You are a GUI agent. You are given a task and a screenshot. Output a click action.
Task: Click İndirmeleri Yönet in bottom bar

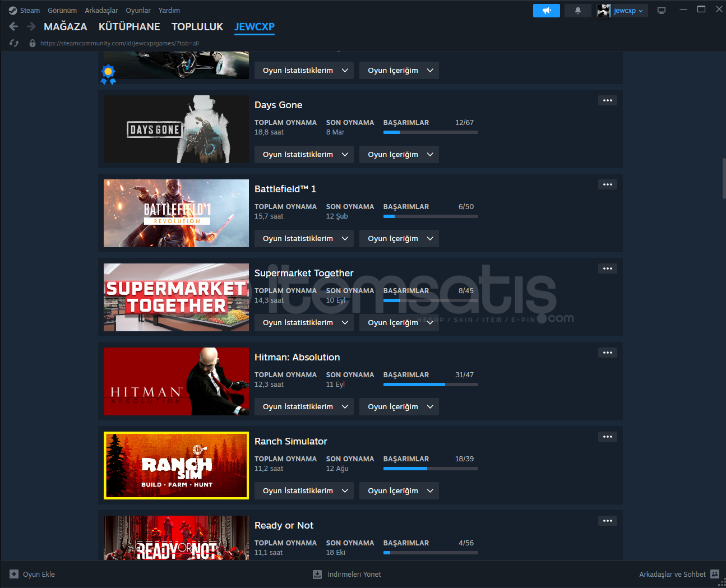pos(347,574)
